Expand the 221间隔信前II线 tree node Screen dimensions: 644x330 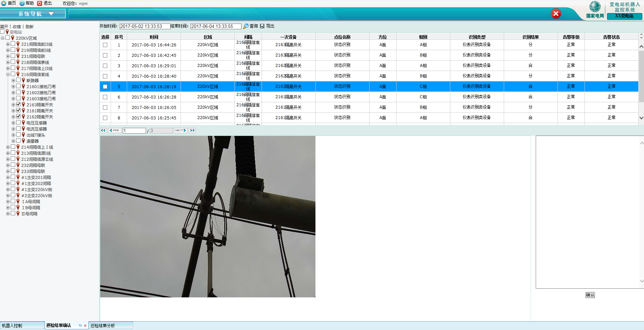pos(8,44)
